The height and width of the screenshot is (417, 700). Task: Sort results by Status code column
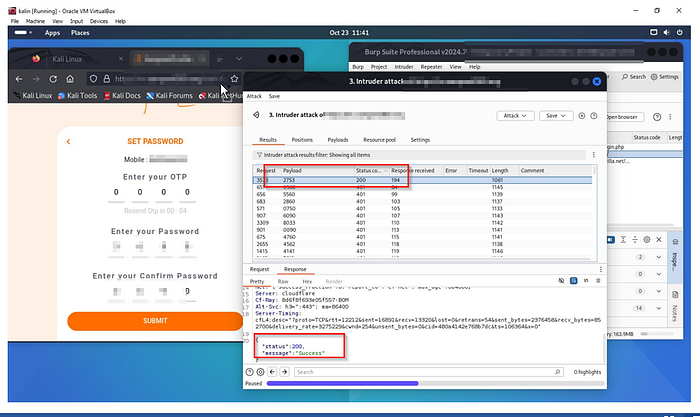pos(371,171)
